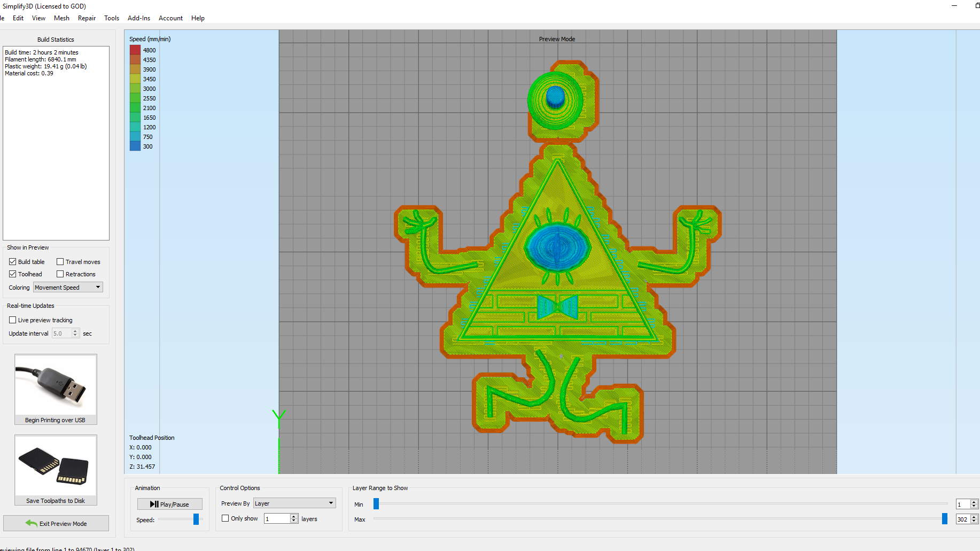Increase the Min layer value
This screenshot has height=551, width=980.
click(x=974, y=502)
